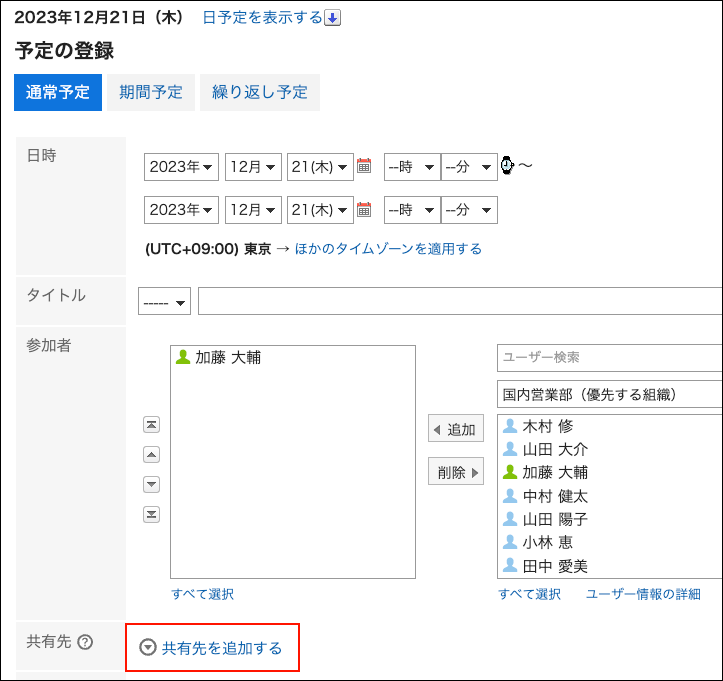Click the down-arrow icon beside 日予定を表示する

(332, 18)
